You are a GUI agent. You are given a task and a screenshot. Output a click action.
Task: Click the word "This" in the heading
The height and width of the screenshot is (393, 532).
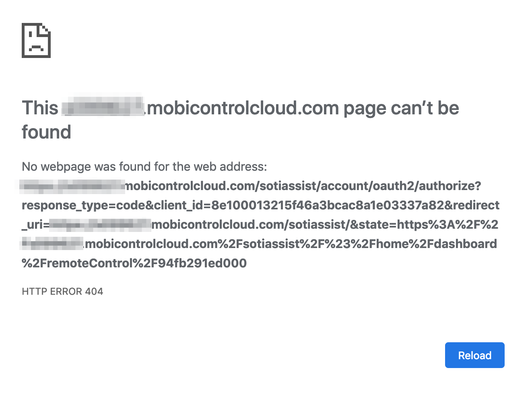coord(40,108)
